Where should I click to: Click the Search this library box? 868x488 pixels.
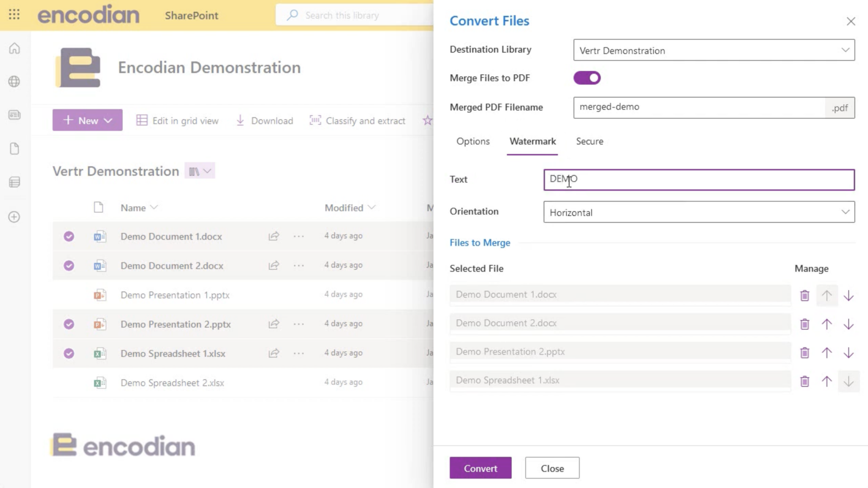click(354, 15)
